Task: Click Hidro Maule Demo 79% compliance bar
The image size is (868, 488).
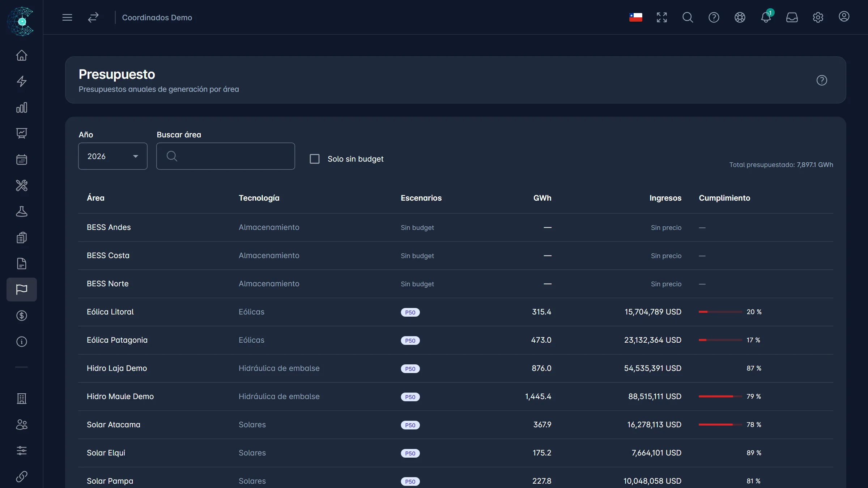Action: pyautogui.click(x=720, y=396)
